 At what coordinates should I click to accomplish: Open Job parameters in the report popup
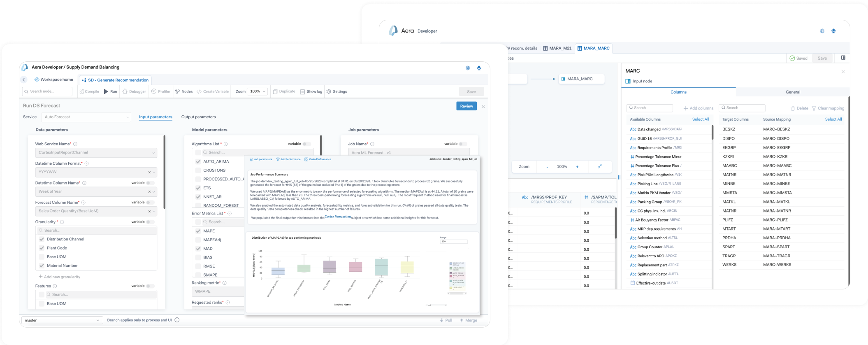(261, 159)
